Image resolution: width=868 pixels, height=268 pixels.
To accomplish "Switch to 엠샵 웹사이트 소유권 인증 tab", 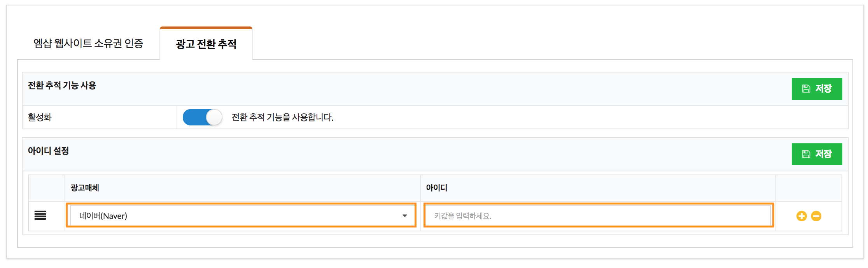I will (x=88, y=43).
